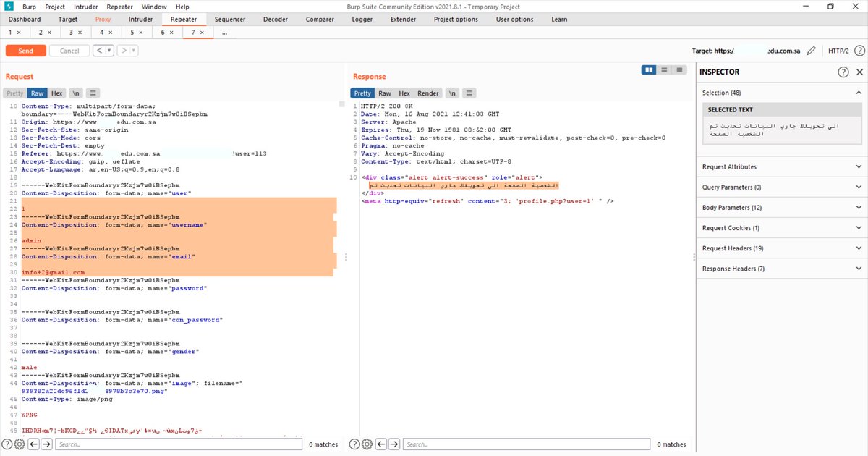Switch Request view to Pretty
This screenshot has width=868, height=456.
(14, 93)
